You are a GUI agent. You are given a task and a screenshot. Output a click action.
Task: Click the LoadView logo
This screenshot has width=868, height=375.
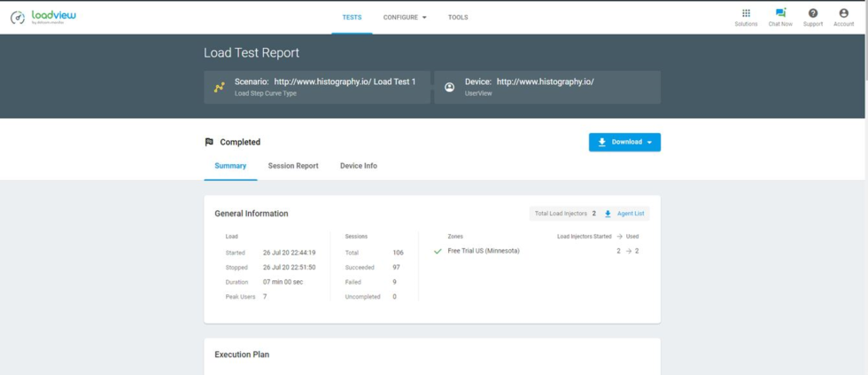(43, 17)
